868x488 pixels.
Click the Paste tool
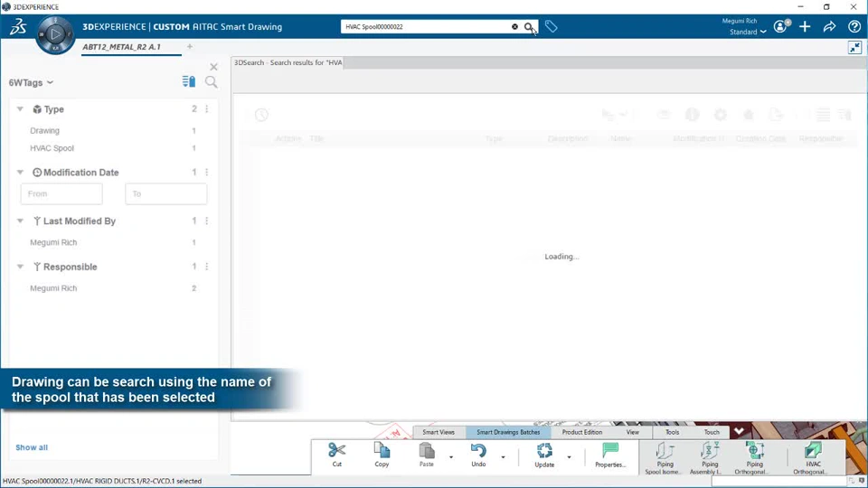point(426,455)
